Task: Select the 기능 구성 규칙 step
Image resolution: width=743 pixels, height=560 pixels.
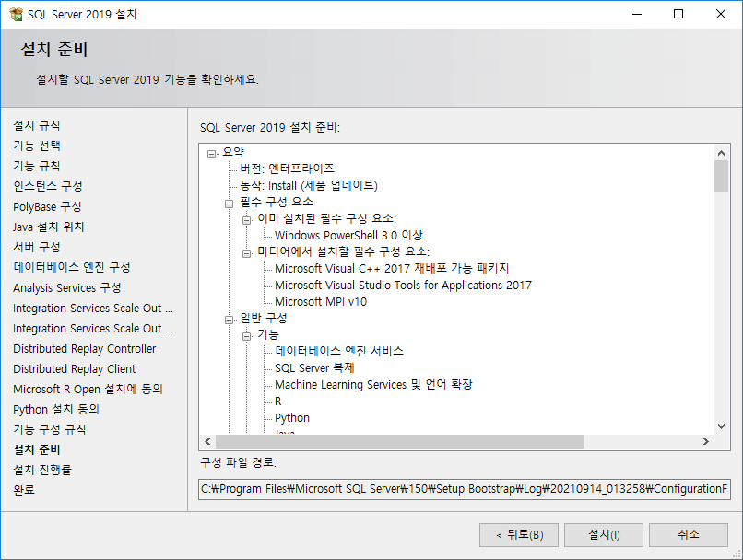Action: pyautogui.click(x=49, y=430)
